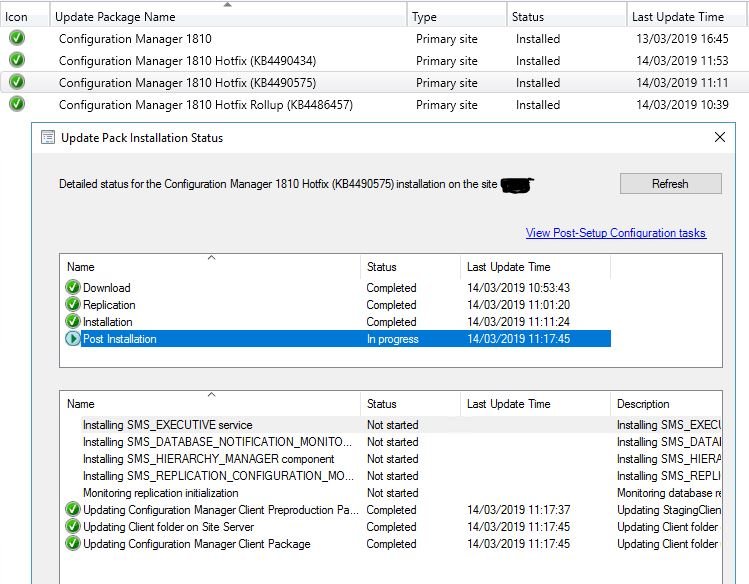
Task: Sort lower task list by Last Update Time
Action: [535, 404]
